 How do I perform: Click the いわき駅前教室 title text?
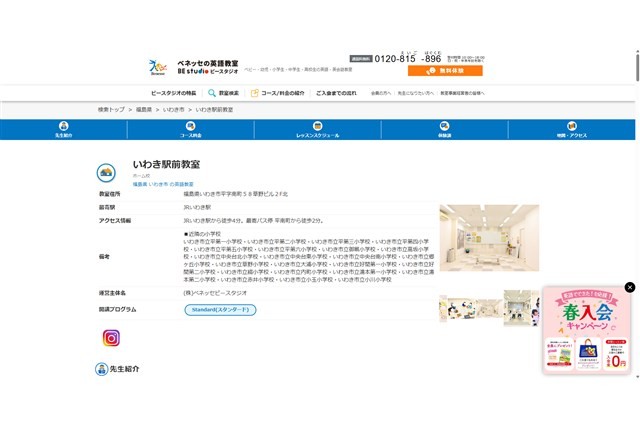click(x=167, y=165)
